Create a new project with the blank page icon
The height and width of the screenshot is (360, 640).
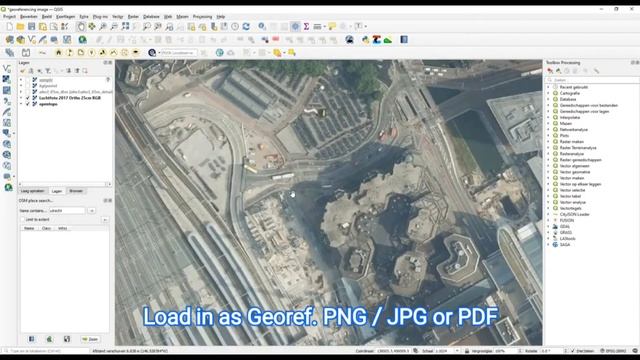pyautogui.click(x=9, y=27)
